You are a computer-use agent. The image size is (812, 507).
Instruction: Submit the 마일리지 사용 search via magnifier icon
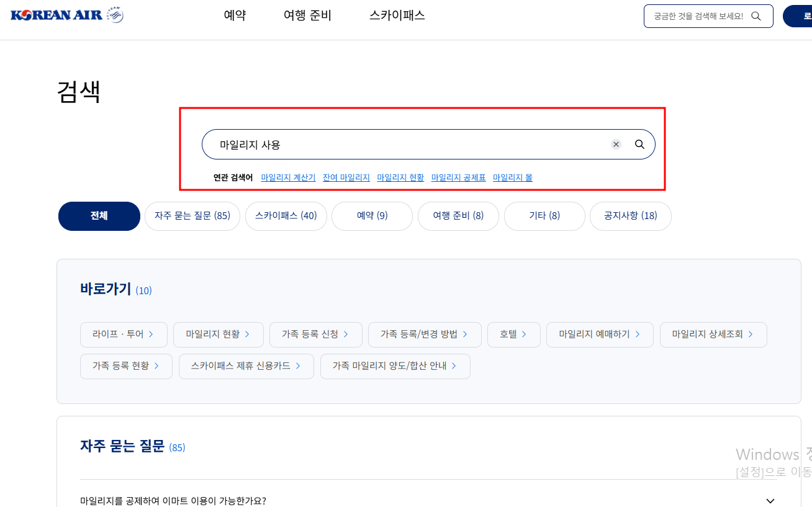tap(639, 144)
